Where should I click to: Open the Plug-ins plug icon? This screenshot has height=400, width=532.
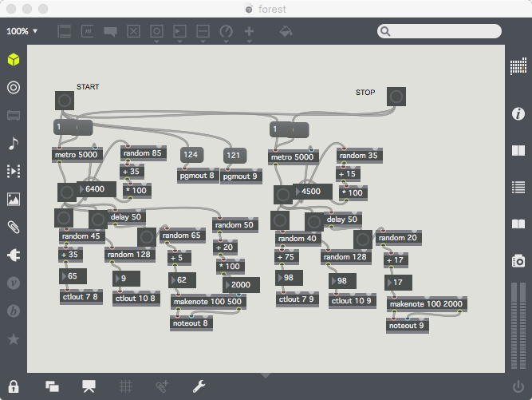click(14, 255)
